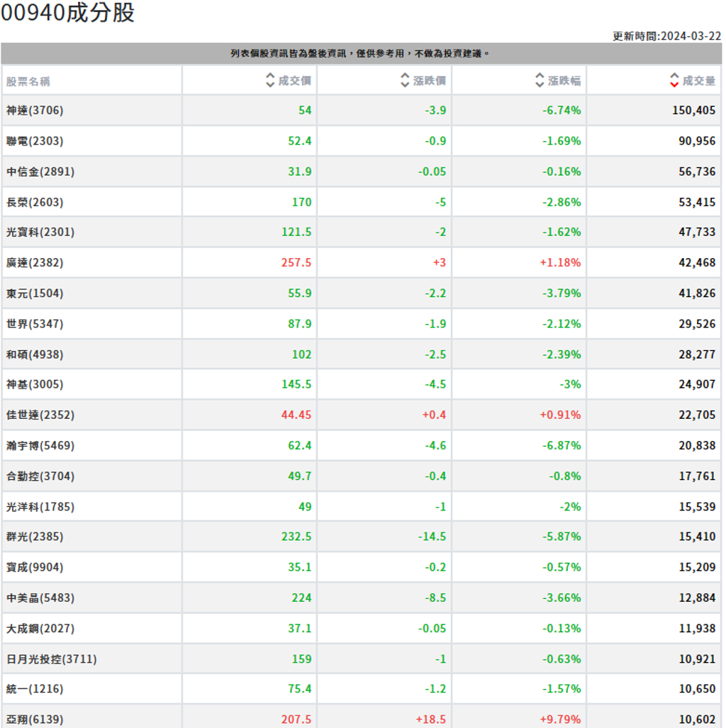Click the descending sort arrow on 成交價 column

point(269,84)
